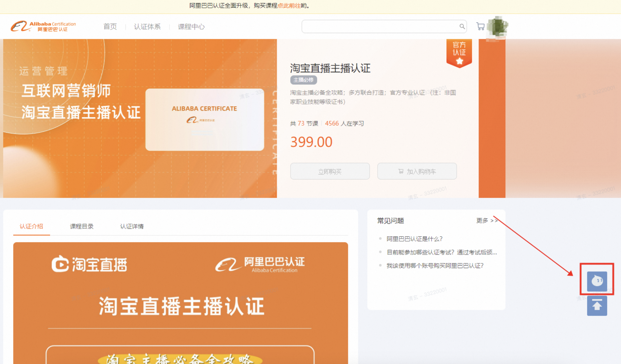The height and width of the screenshot is (364, 621).
Task: Click the 加入购物车 button
Action: (x=417, y=171)
